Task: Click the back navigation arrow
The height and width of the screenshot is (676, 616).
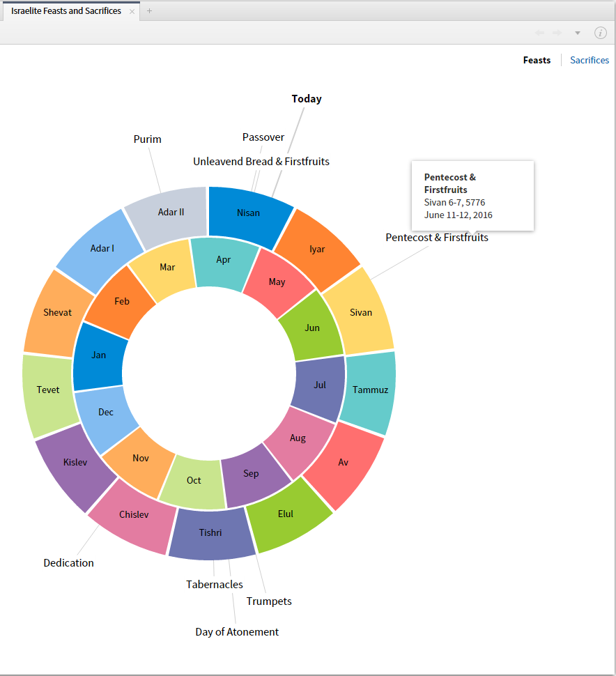Action: (540, 33)
